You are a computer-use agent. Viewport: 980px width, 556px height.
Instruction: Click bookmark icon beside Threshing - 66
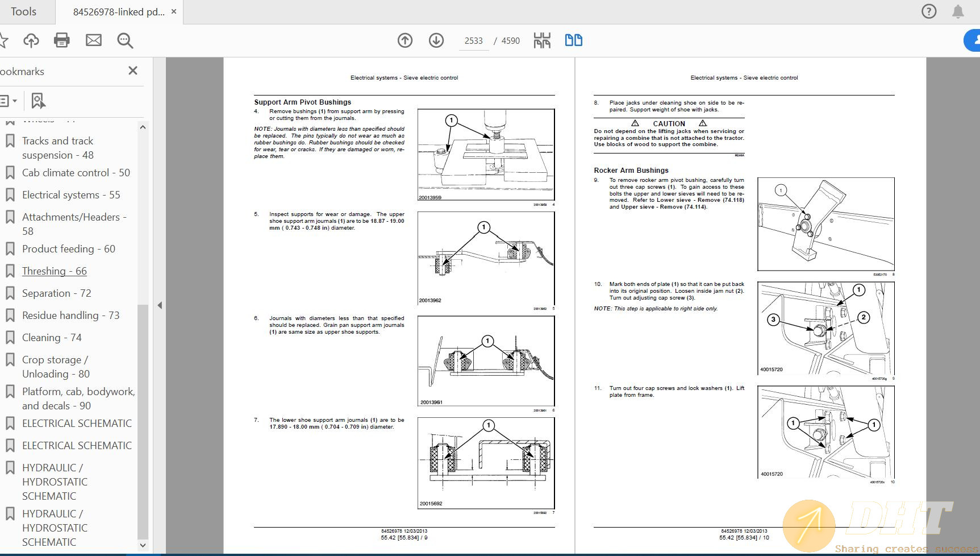click(x=10, y=271)
